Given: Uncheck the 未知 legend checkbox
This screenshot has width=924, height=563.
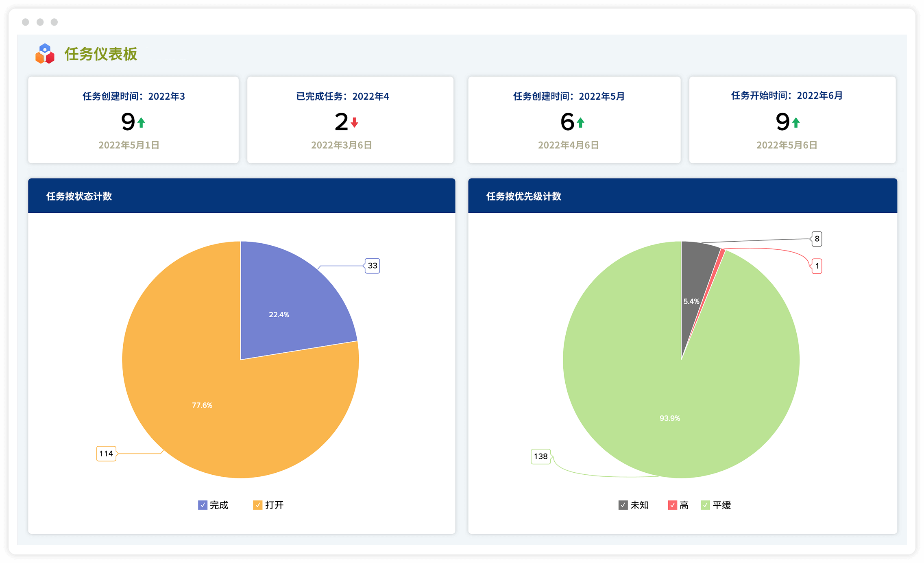Looking at the screenshot, I should tap(623, 505).
